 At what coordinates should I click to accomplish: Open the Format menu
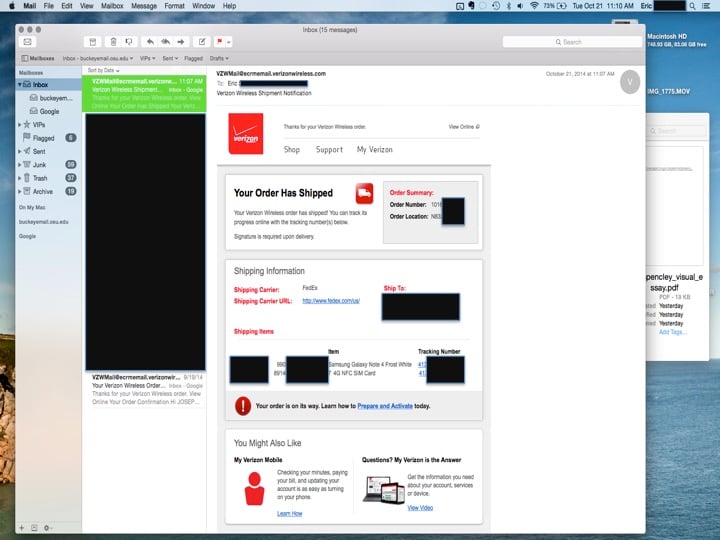pyautogui.click(x=174, y=6)
